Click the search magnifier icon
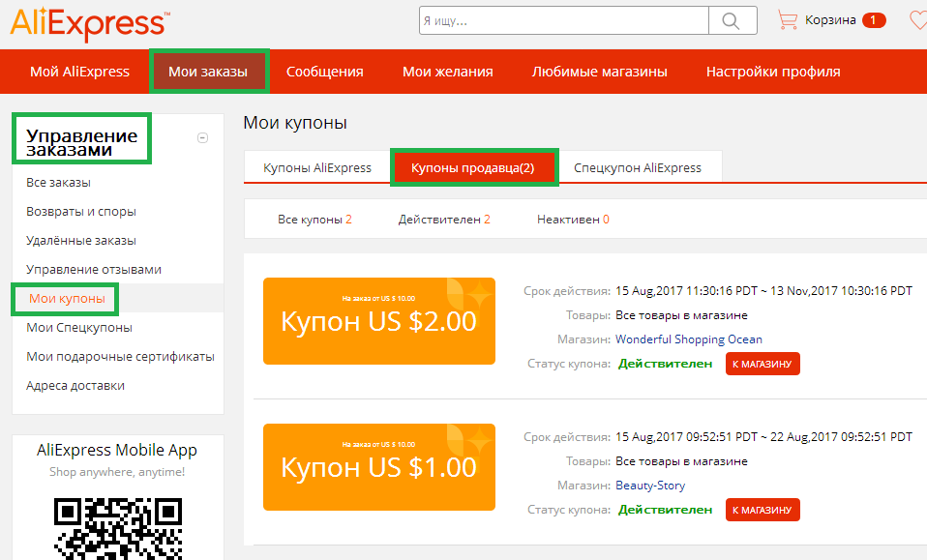 [x=732, y=20]
